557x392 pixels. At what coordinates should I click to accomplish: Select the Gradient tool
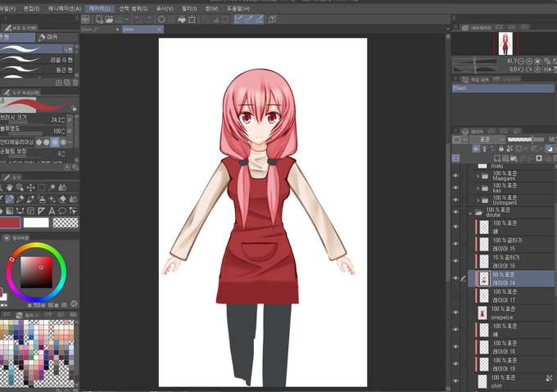tap(10, 211)
